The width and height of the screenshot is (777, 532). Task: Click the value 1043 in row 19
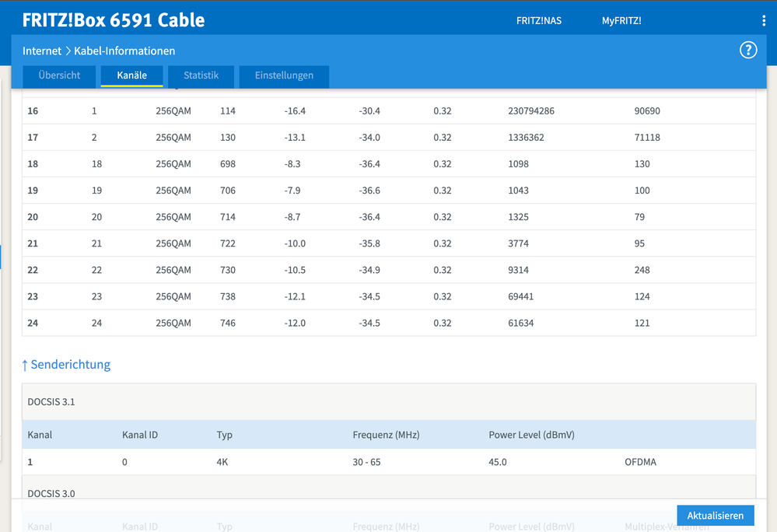pyautogui.click(x=518, y=191)
